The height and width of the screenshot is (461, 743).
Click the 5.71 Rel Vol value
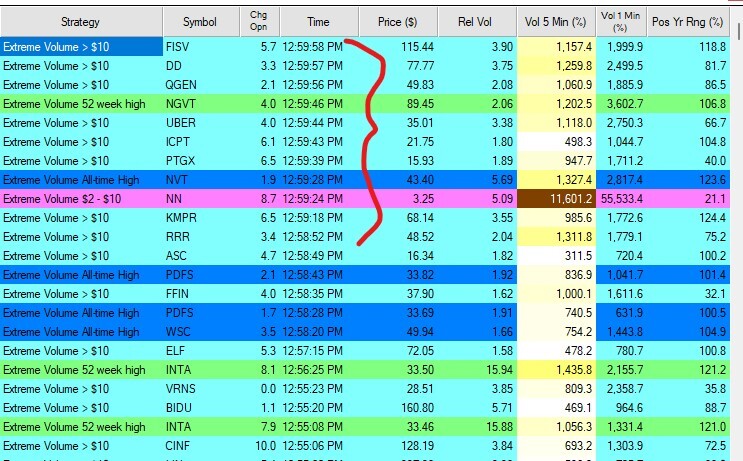pos(502,407)
